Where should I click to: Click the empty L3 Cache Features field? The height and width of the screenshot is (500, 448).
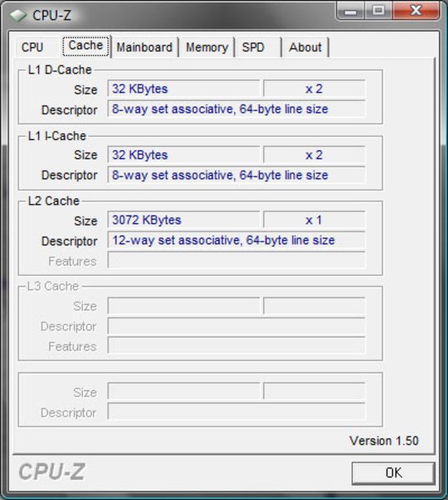[x=236, y=346]
